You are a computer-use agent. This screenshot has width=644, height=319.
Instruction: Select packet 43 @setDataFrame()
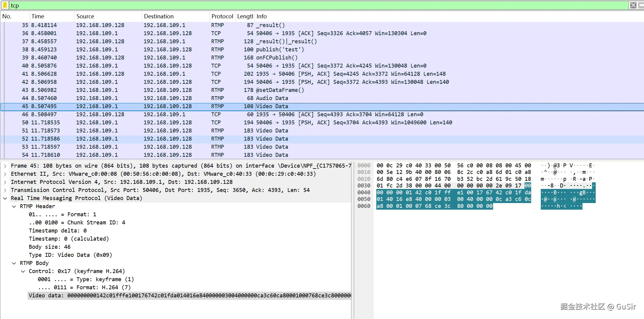[322, 90]
